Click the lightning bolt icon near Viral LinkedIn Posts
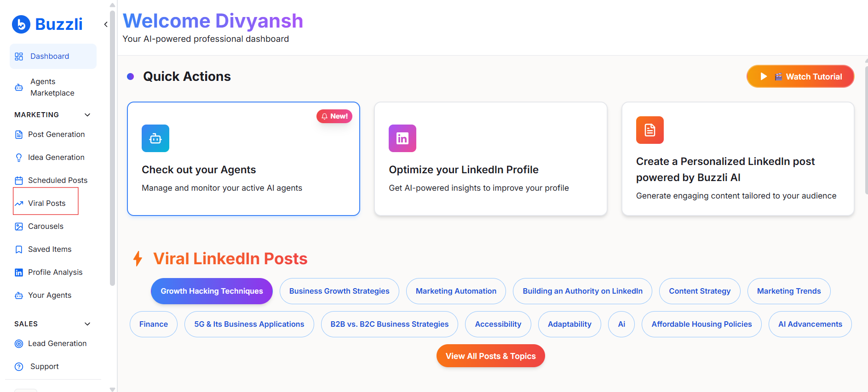The image size is (868, 392). pos(138,259)
